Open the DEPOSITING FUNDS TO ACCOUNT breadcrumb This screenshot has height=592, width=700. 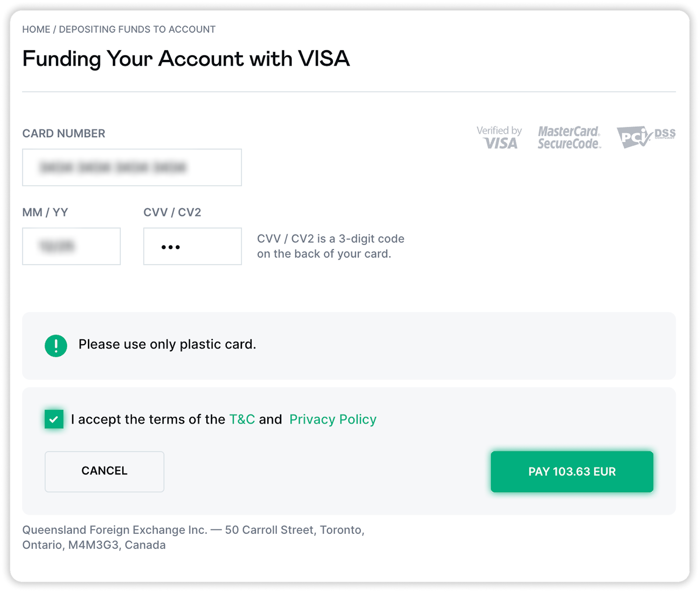tap(137, 29)
